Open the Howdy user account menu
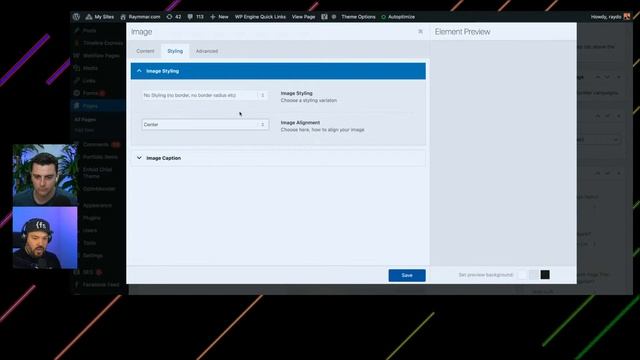 610,17
